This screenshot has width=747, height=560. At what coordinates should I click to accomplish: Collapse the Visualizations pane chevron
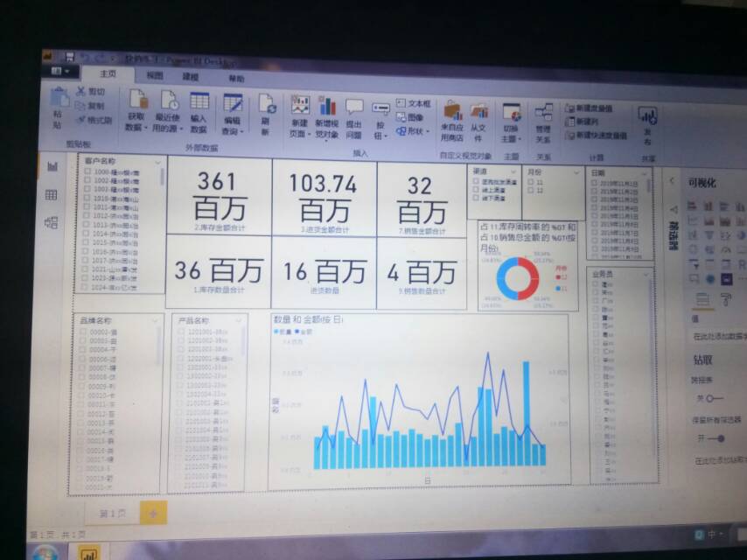point(672,180)
